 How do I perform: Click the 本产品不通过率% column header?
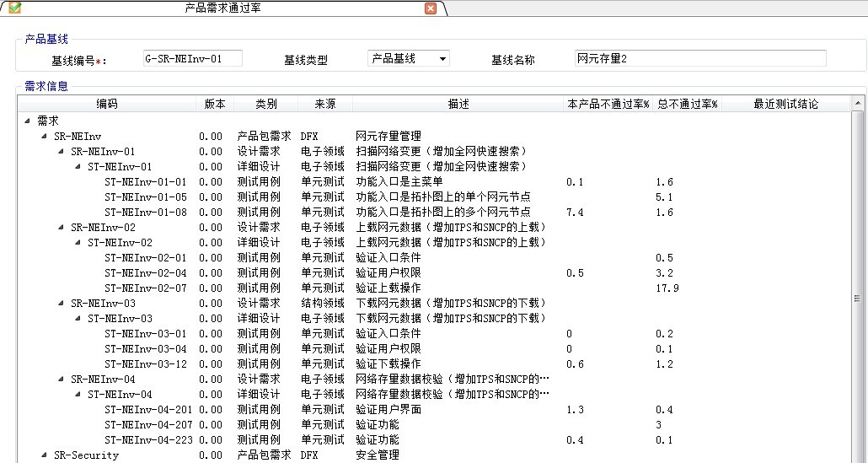608,105
